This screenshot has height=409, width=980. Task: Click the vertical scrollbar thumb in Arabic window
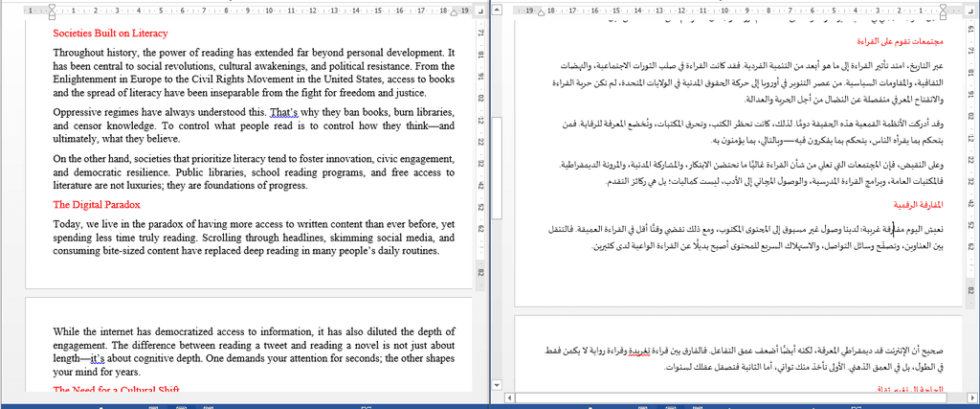(x=498, y=168)
